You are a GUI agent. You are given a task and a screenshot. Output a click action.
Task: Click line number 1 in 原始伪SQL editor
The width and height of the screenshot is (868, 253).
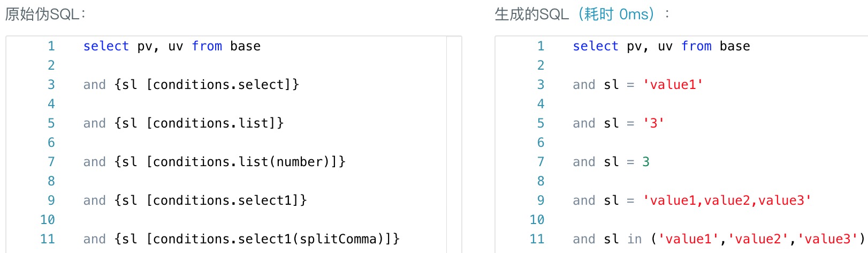click(x=51, y=46)
